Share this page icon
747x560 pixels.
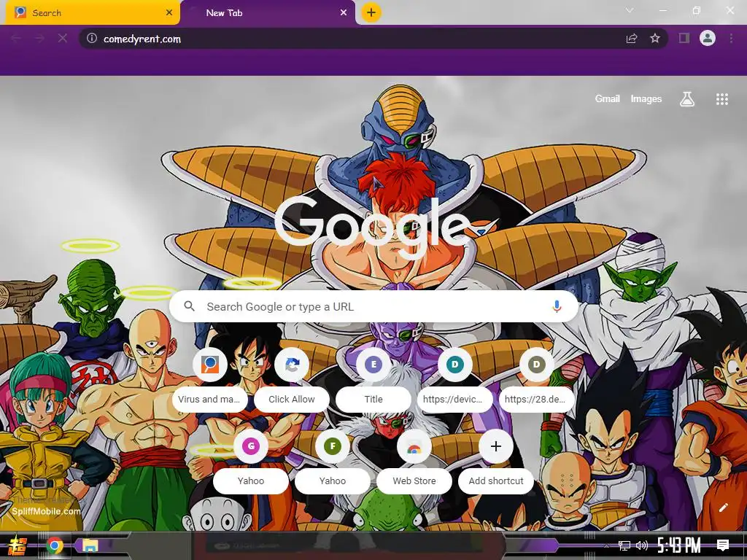[632, 39]
